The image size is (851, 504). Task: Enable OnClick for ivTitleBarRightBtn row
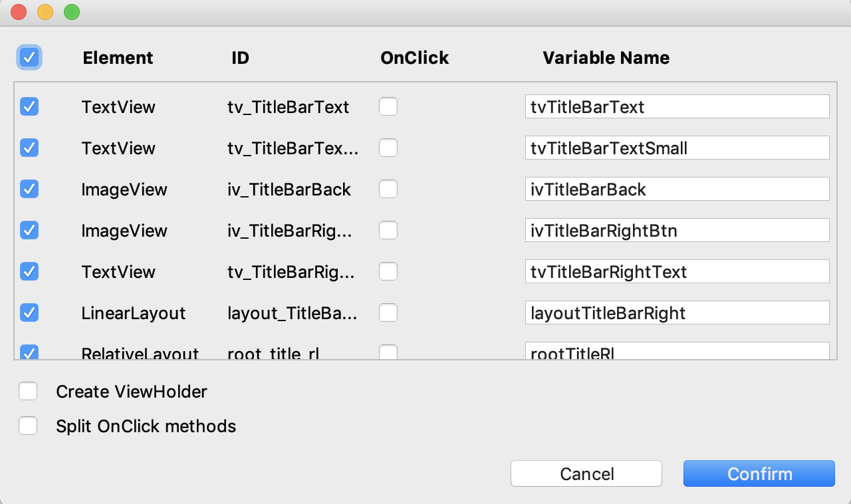(388, 230)
